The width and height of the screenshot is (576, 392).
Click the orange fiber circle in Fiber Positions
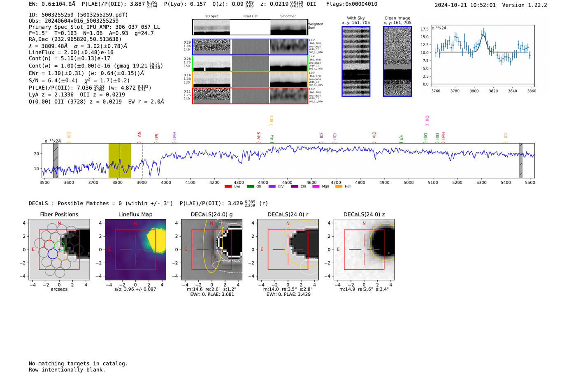tap(63, 255)
